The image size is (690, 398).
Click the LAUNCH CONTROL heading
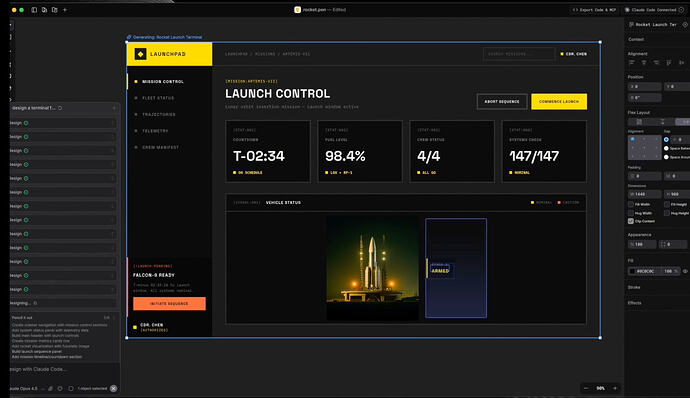coord(277,94)
